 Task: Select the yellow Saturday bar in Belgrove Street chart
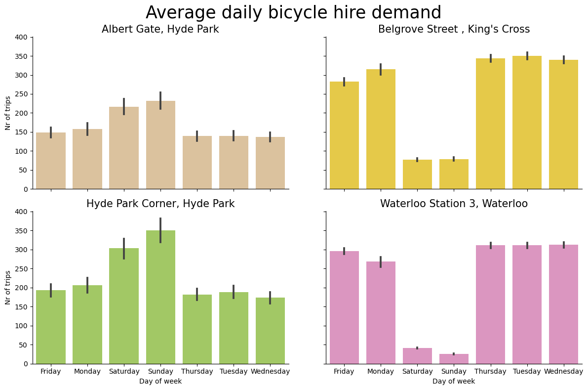coord(417,174)
